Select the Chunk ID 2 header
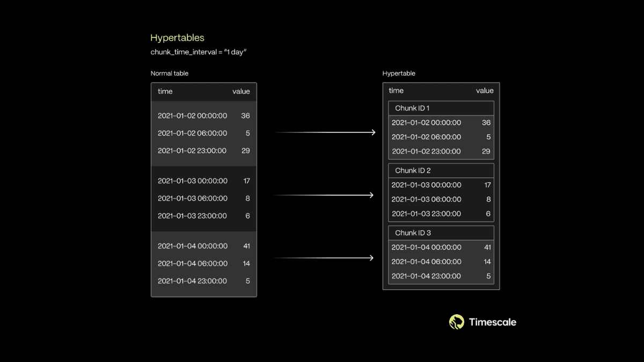 [x=412, y=170]
